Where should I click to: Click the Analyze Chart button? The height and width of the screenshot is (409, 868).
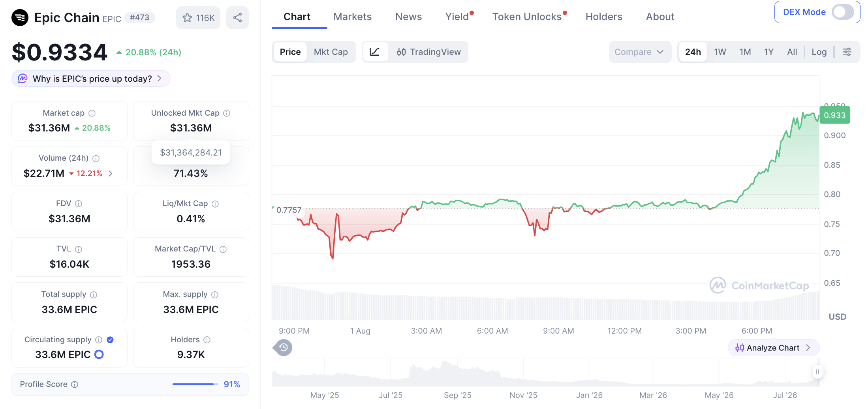pyautogui.click(x=773, y=348)
